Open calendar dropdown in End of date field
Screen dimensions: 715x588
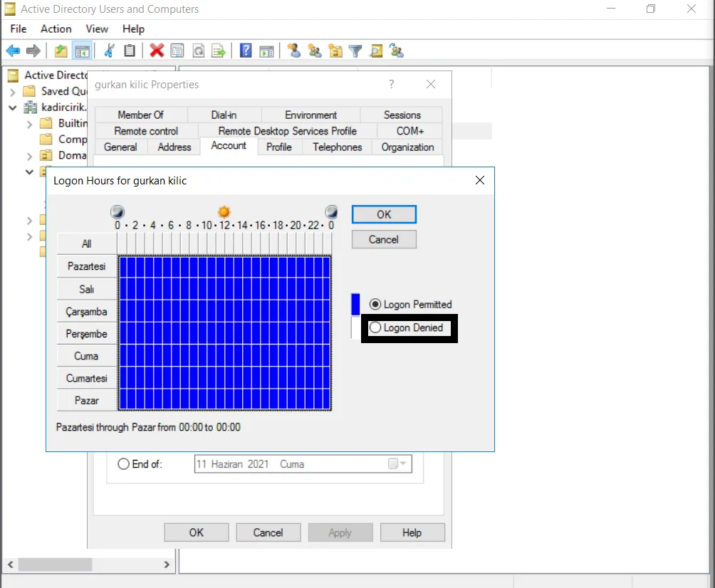coord(397,463)
